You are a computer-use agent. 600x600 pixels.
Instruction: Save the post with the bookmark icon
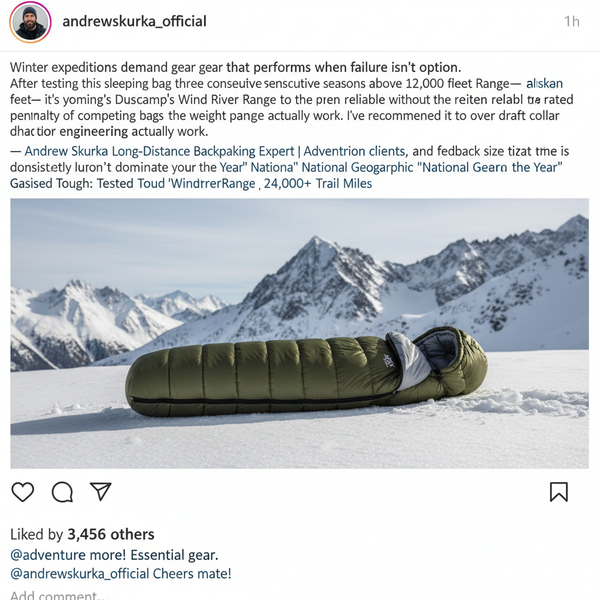559,492
